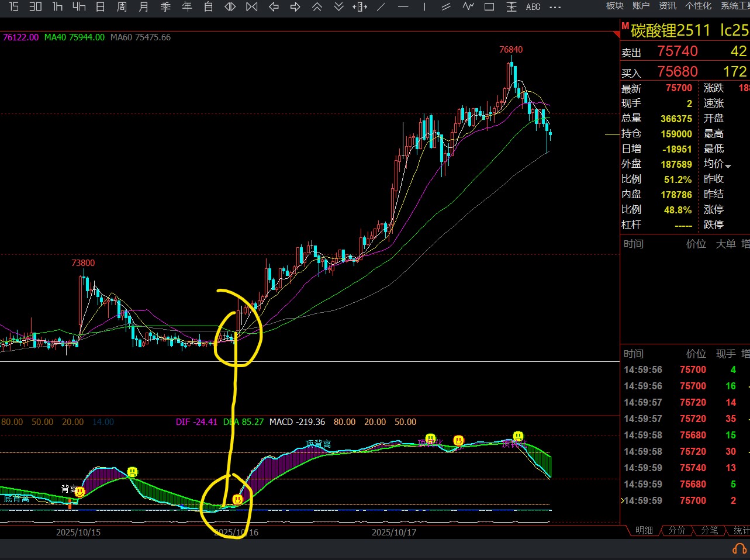
Task: Choose the diagonal trend line tool
Action: coord(381,7)
